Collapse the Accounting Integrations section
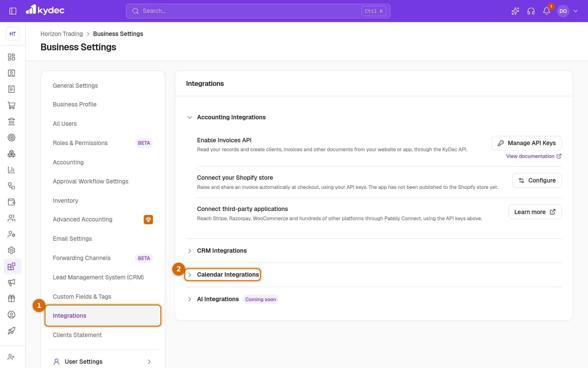 coord(226,117)
